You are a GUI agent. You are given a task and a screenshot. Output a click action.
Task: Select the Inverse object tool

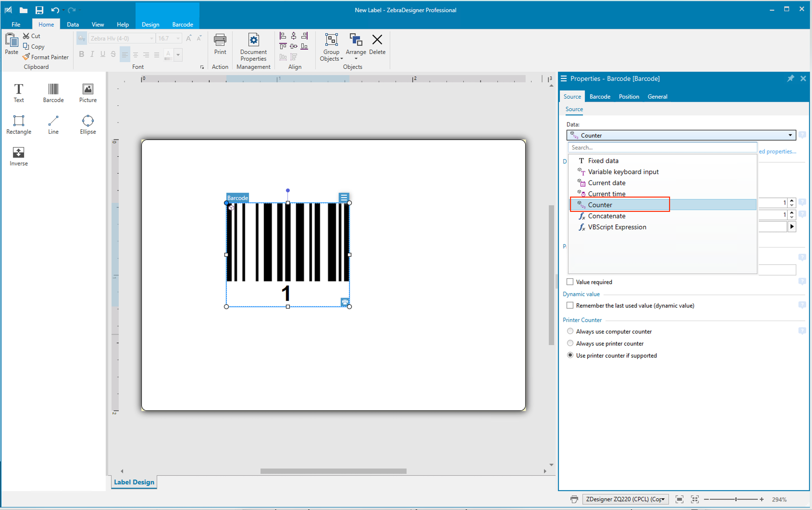(19, 156)
